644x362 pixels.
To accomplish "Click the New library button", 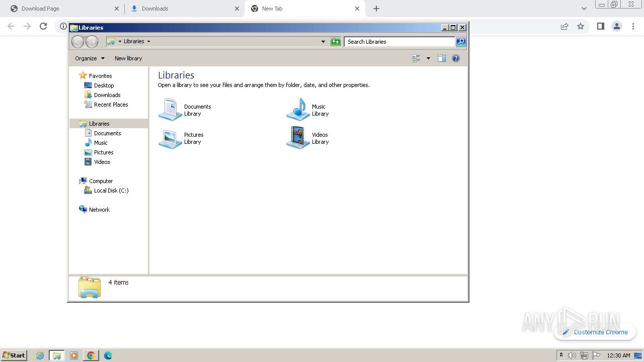I will (128, 58).
